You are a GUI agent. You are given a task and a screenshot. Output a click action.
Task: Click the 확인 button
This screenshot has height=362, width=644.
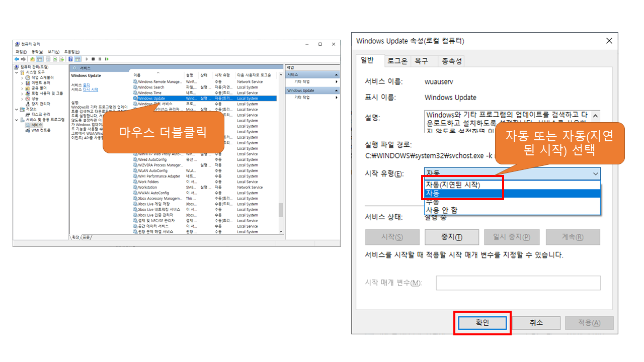tap(482, 323)
